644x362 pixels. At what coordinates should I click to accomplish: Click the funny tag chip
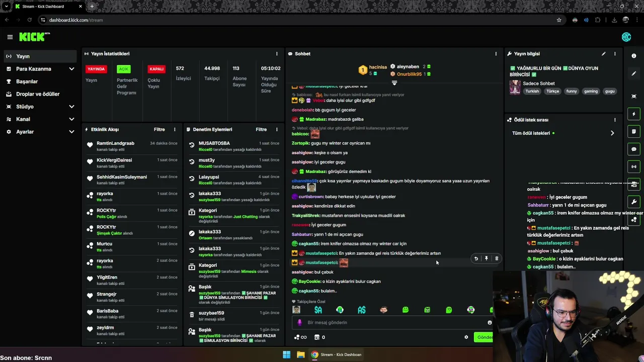[572, 92]
